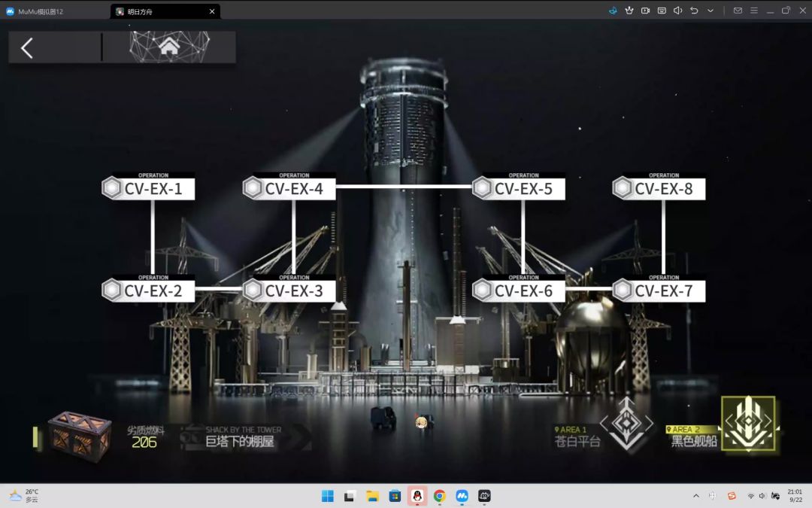Click the crown VIP icon in the title bar
Viewport: 812px width, 508px height.
pos(629,11)
